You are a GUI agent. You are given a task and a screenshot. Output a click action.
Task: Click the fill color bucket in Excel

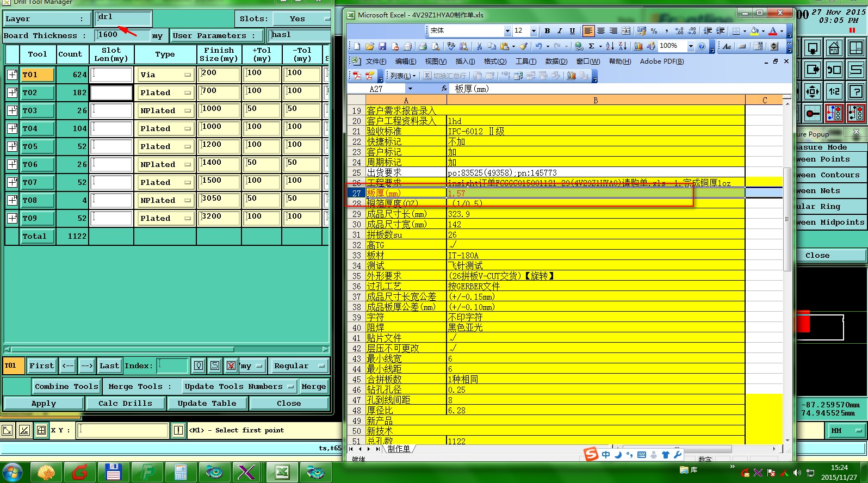[754, 31]
